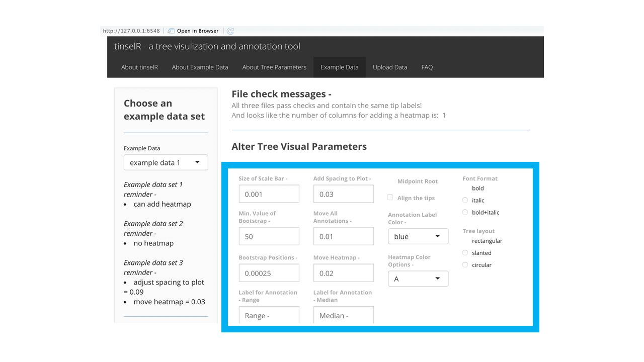Click the 127.0.0.1:6548 URL text
The height and width of the screenshot is (362, 644).
(131, 31)
